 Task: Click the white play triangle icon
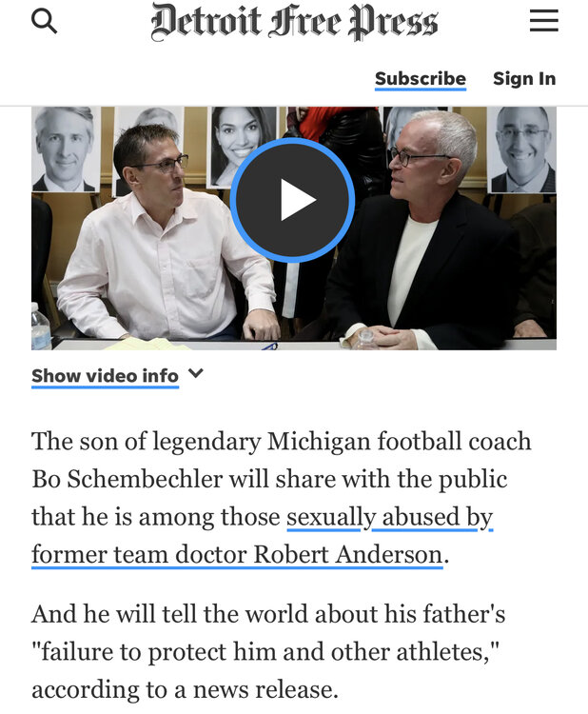pos(297,200)
